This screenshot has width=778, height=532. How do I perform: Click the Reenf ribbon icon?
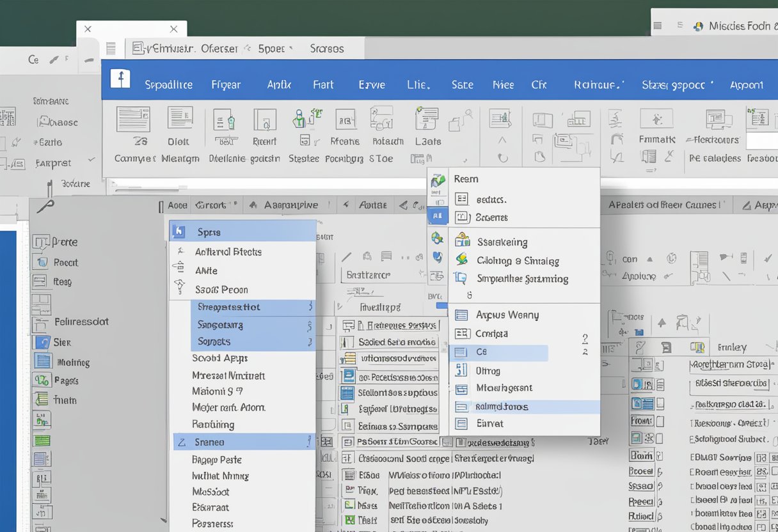[x=264, y=120]
